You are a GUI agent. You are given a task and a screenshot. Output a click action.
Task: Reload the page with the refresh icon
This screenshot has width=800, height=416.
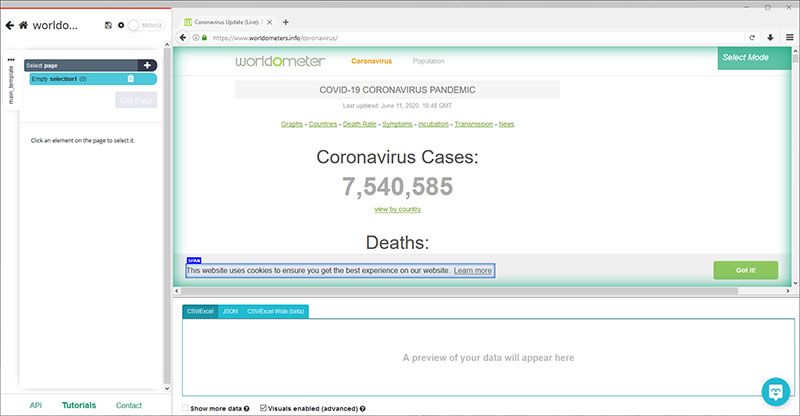click(752, 38)
